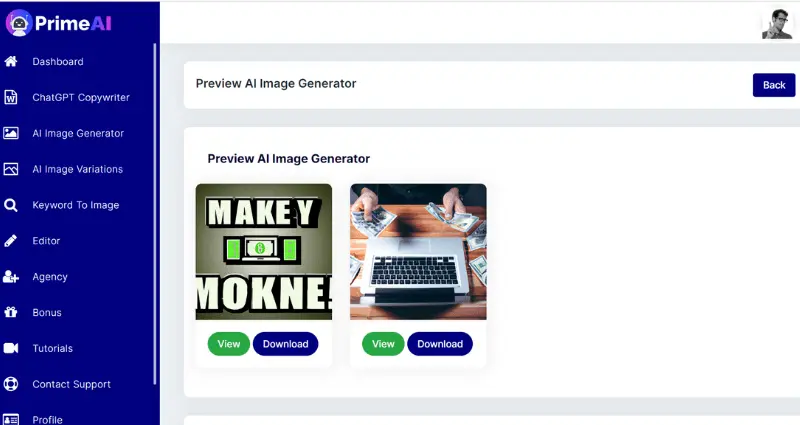Download the MAKEY MOKNE image
The width and height of the screenshot is (800, 425).
(x=286, y=344)
